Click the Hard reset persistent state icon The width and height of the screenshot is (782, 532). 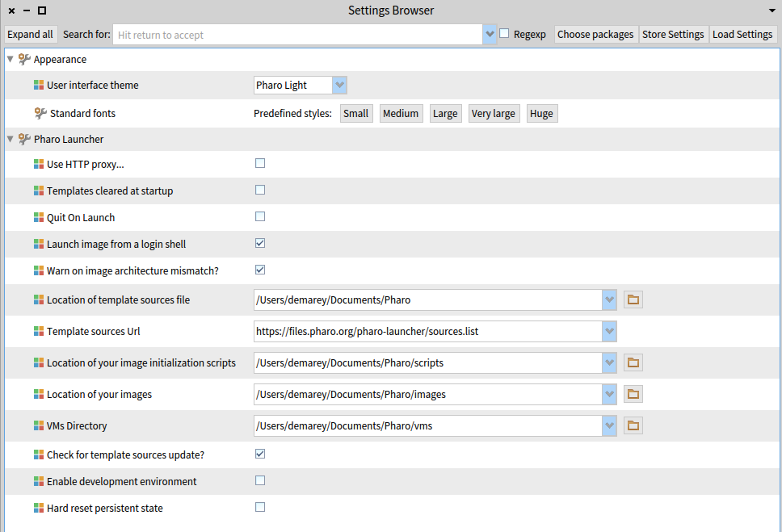(39, 508)
